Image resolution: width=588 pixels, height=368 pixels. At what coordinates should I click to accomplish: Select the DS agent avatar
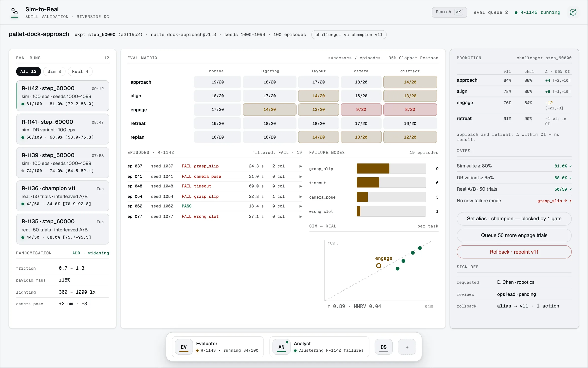(x=384, y=347)
